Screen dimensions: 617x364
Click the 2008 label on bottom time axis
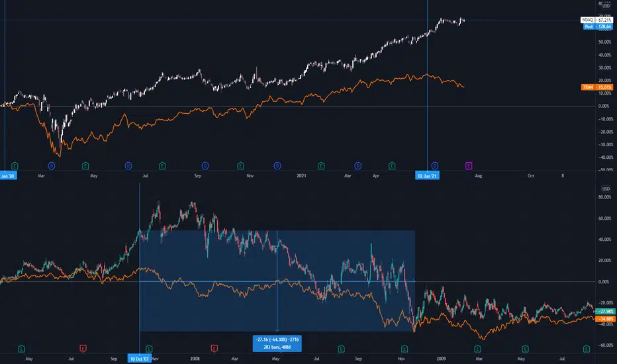tap(195, 359)
